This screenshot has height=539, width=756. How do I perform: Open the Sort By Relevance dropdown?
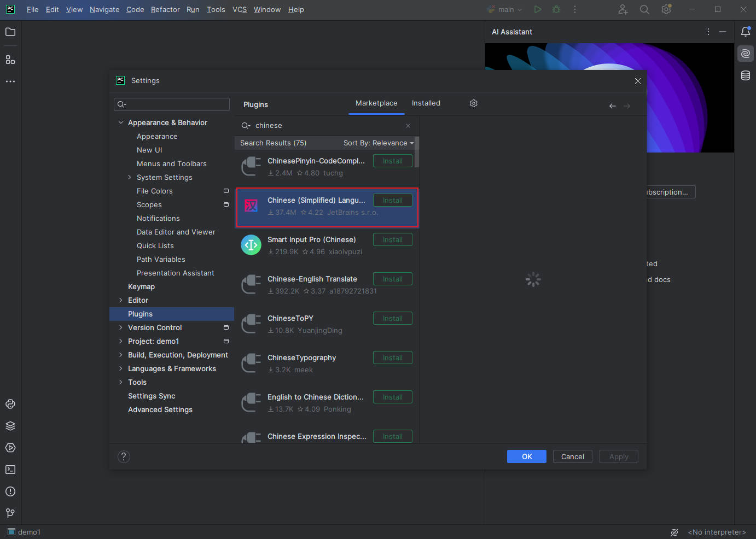(378, 143)
